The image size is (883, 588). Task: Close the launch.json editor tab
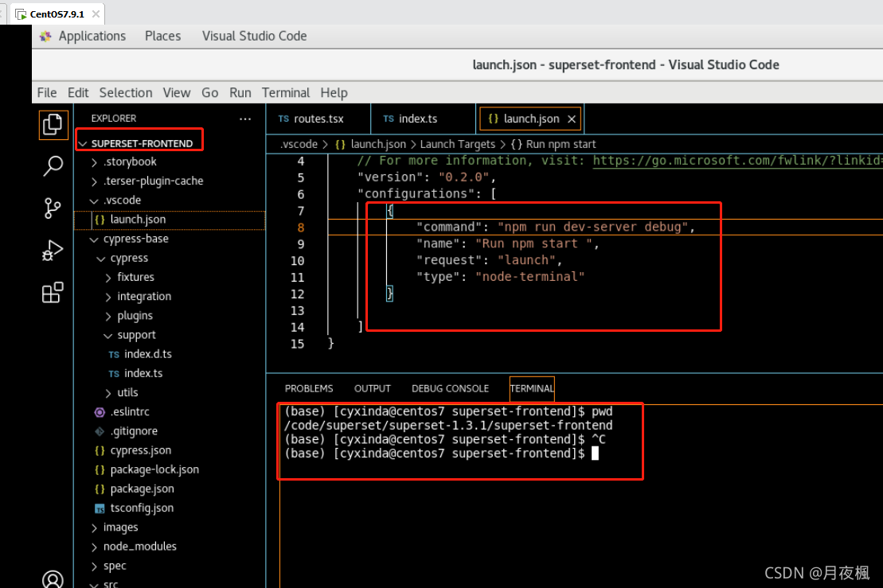[572, 119]
